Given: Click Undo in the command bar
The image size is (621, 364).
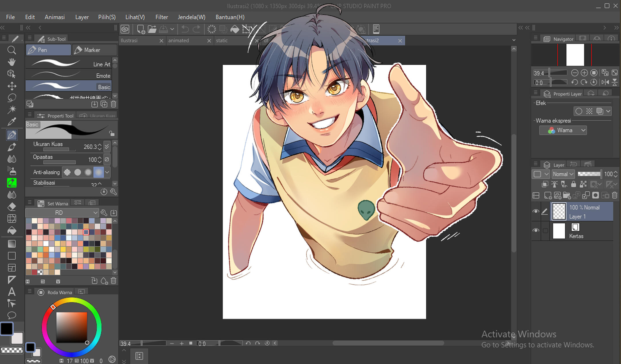Looking at the screenshot, I should [185, 29].
